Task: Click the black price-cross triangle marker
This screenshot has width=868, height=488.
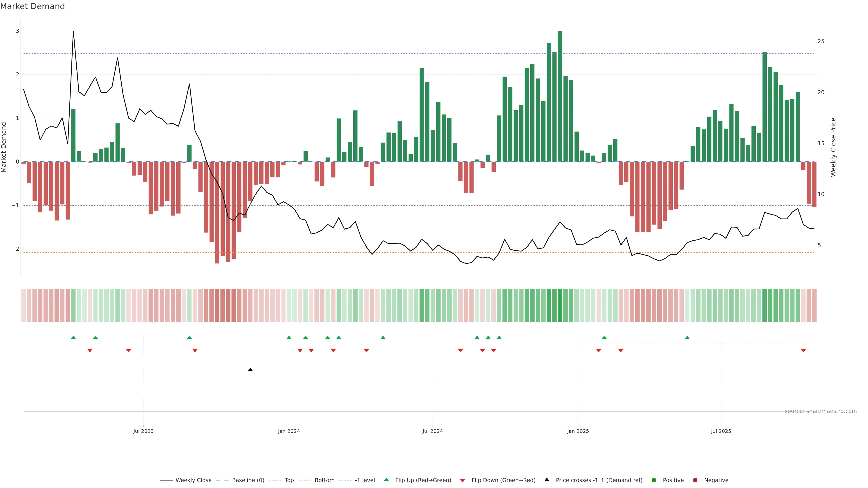Action: click(x=250, y=370)
